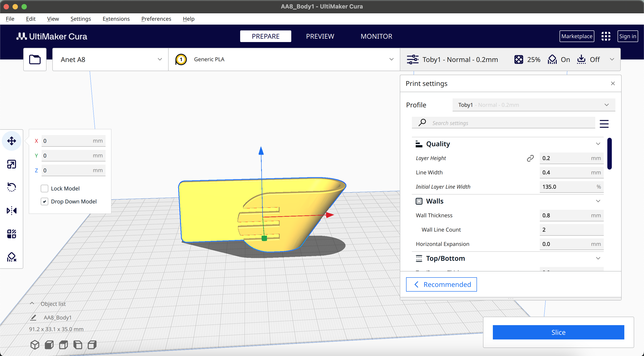644x356 pixels.
Task: Switch to PREVIEW stage
Action: (320, 36)
